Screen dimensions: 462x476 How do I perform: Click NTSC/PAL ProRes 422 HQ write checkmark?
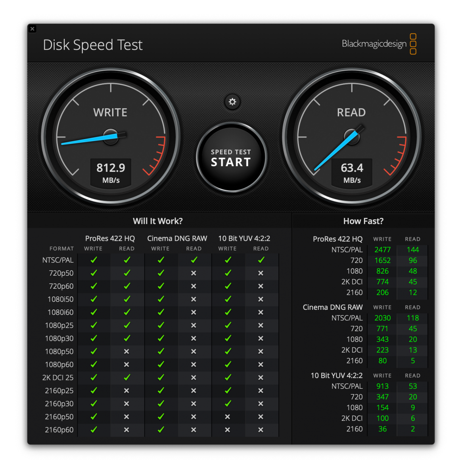tap(94, 260)
